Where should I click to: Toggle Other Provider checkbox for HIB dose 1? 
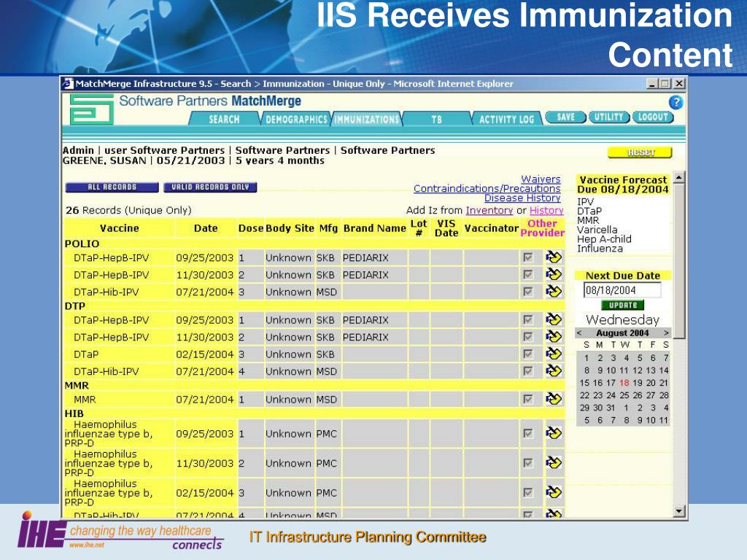point(528,434)
